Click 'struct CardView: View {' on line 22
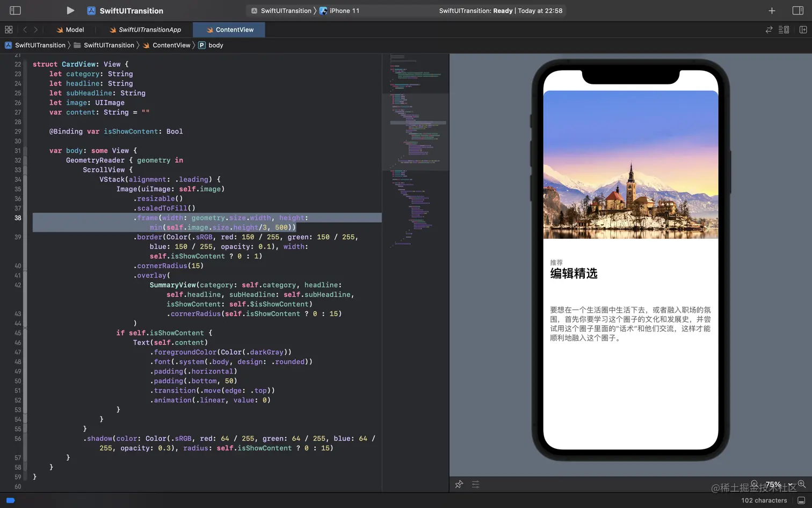Image resolution: width=812 pixels, height=508 pixels. (x=81, y=64)
